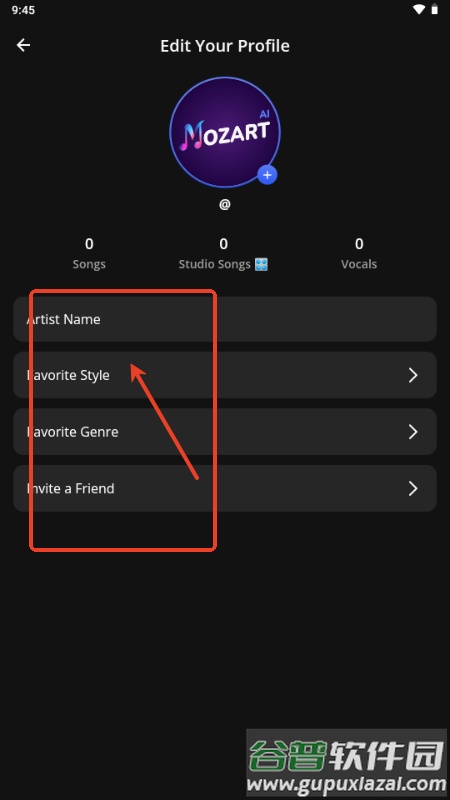Tap the battery status icon

[435, 10]
